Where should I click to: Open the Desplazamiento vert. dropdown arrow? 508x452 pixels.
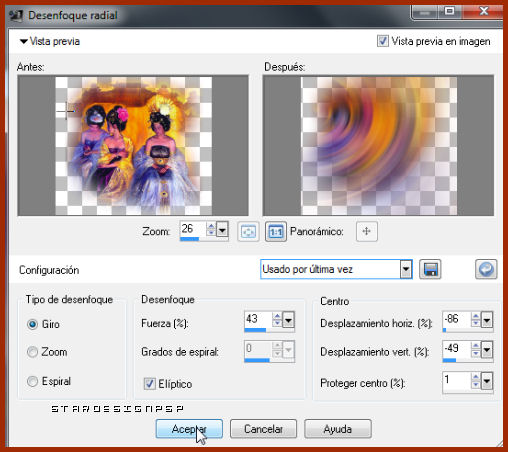tap(487, 350)
